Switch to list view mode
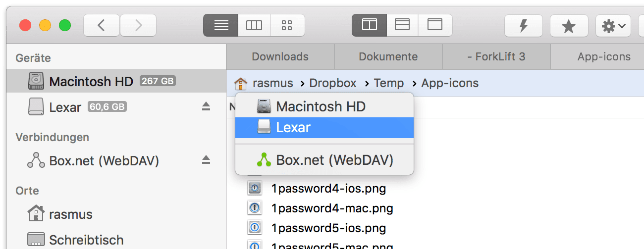The image size is (644, 249). [221, 25]
